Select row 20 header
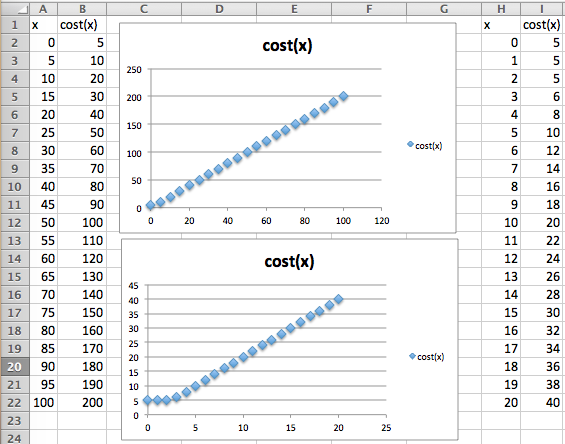Image resolution: width=565 pixels, height=444 pixels. 15,367
